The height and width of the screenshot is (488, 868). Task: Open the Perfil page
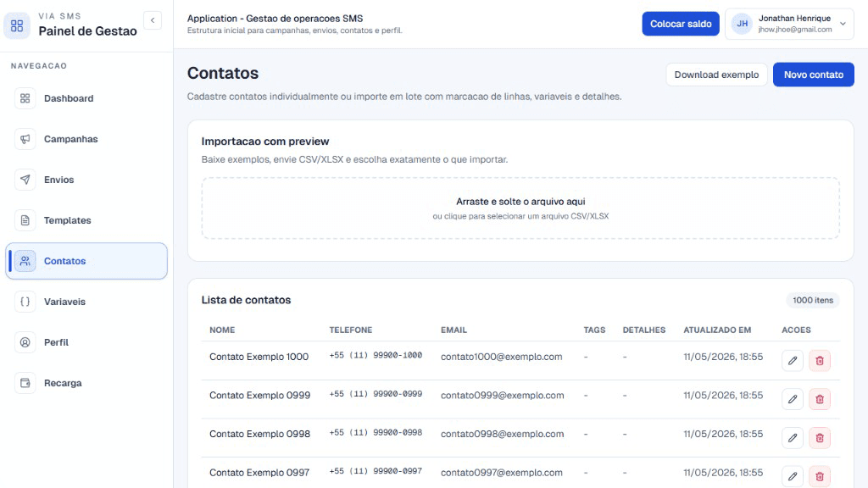pyautogui.click(x=86, y=342)
